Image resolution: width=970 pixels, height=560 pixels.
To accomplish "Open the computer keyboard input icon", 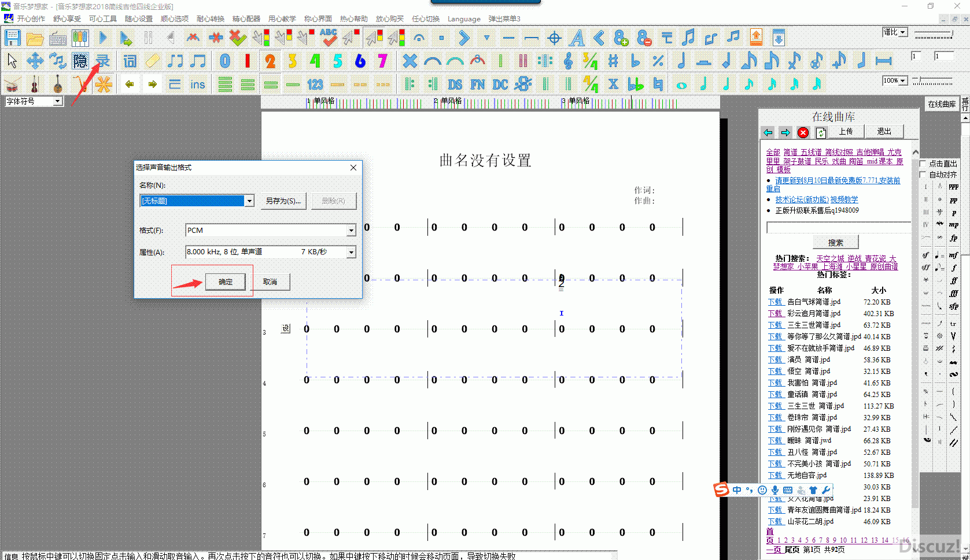I will (x=58, y=38).
